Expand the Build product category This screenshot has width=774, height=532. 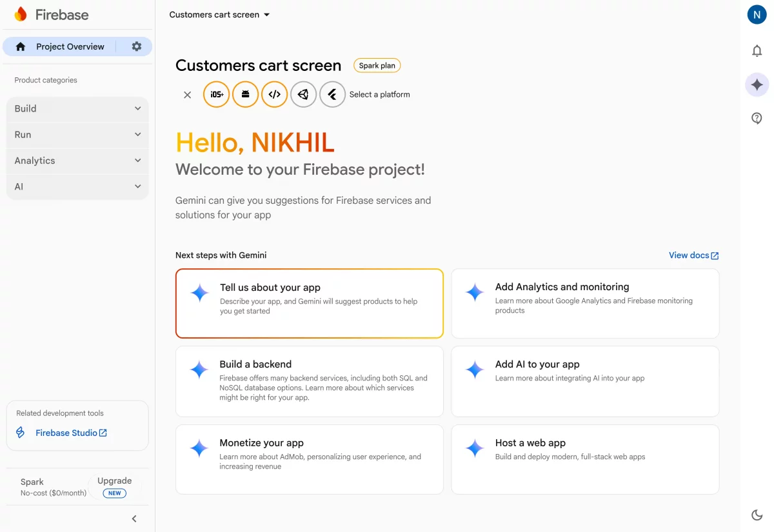77,108
